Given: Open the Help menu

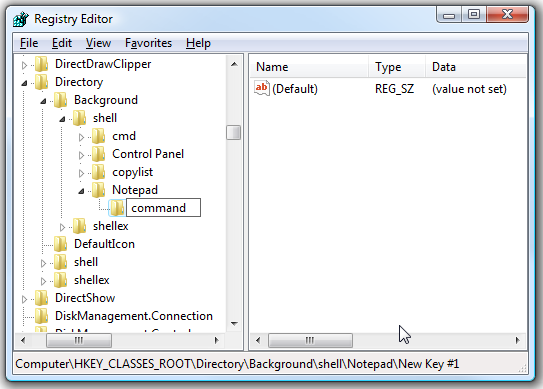Looking at the screenshot, I should point(198,43).
